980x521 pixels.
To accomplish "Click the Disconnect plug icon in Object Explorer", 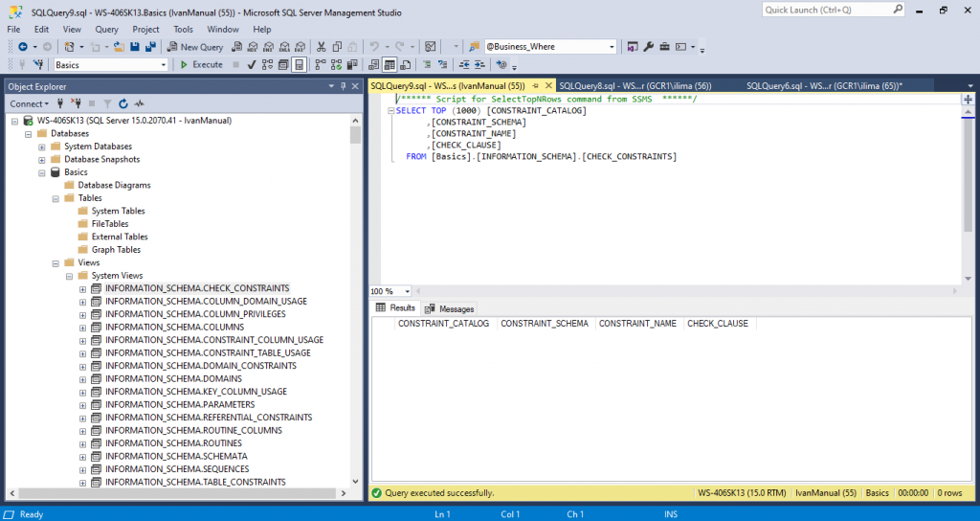I will (x=77, y=103).
